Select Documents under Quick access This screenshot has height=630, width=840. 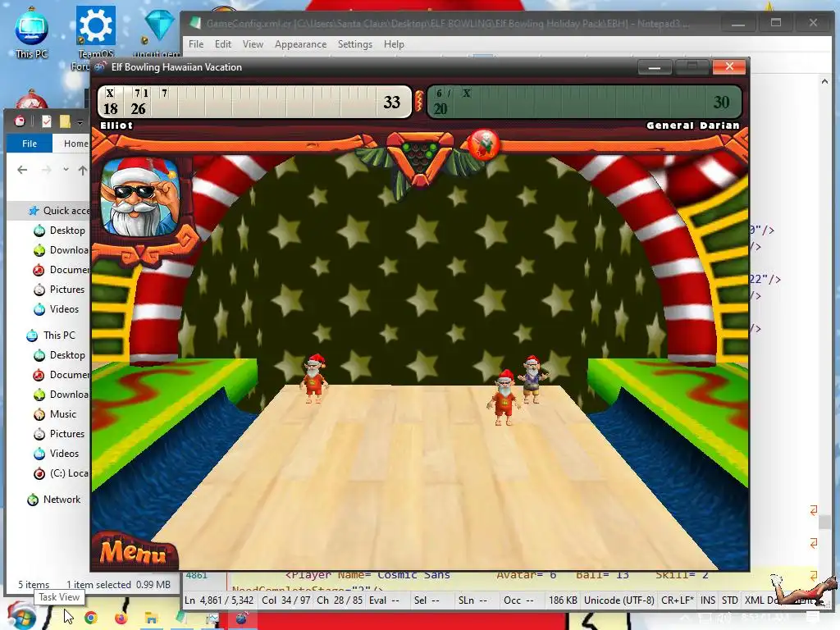tap(67, 270)
